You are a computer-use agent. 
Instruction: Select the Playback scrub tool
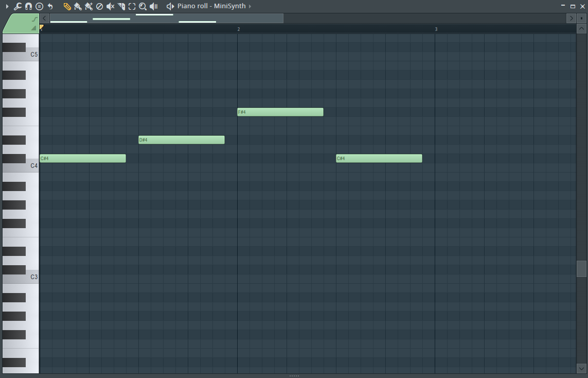[x=154, y=6]
